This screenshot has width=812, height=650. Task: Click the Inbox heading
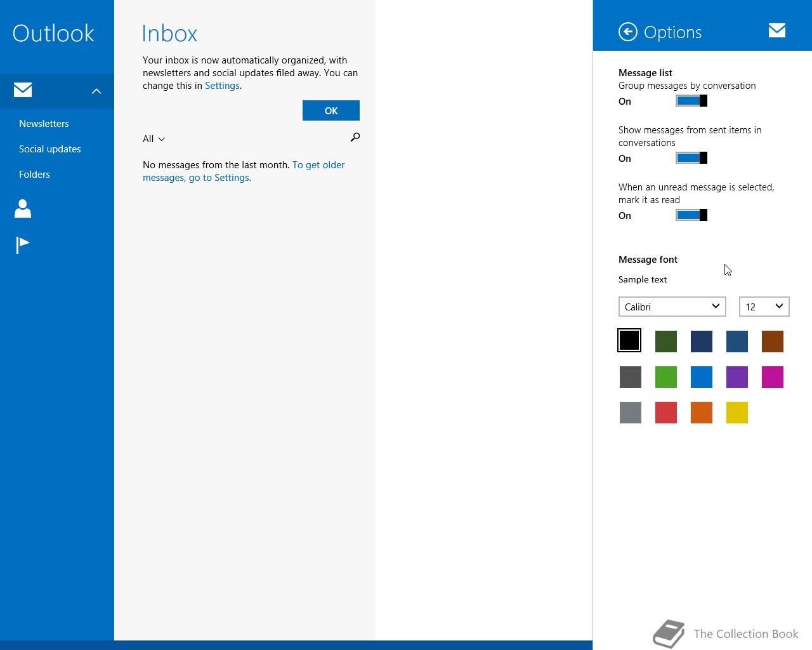pyautogui.click(x=169, y=33)
